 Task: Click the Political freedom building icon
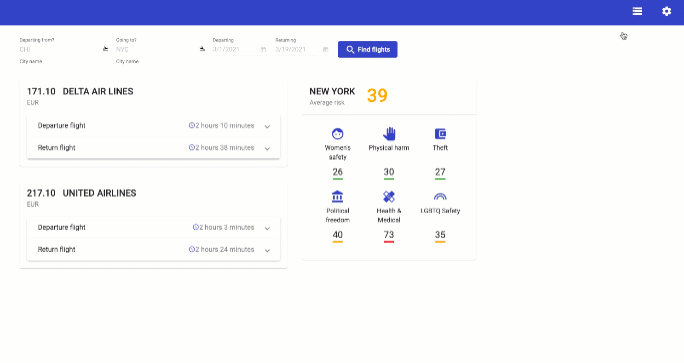point(338,196)
